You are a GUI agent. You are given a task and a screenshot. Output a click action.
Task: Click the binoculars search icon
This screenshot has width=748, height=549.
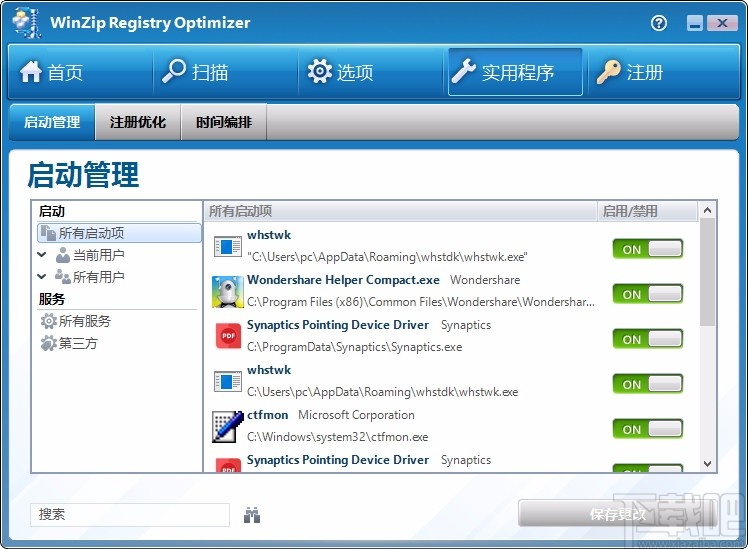(x=252, y=515)
